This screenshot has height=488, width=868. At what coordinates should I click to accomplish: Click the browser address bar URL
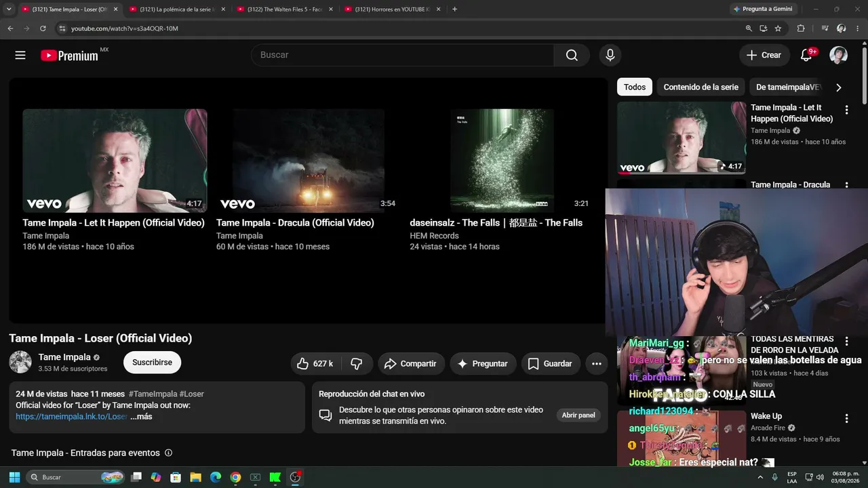pyautogui.click(x=125, y=28)
